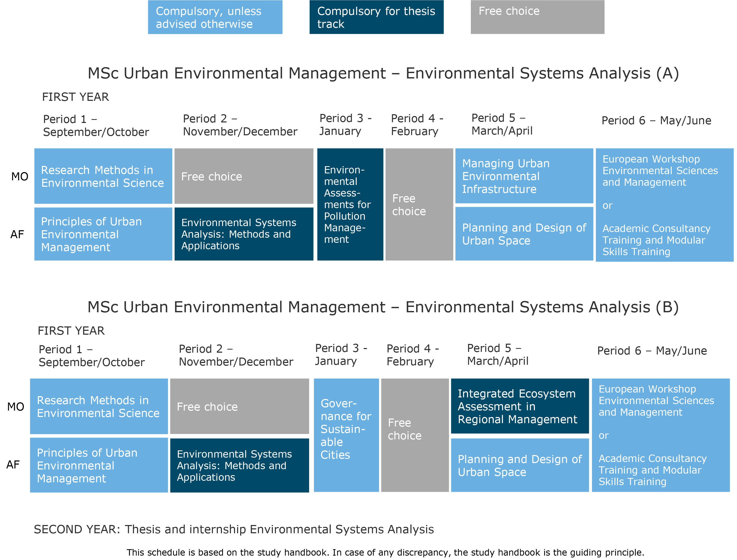Select 'Environmental Systems Analysis: Methods and Applications' schedule A
The width and height of the screenshot is (737, 560).
[244, 234]
